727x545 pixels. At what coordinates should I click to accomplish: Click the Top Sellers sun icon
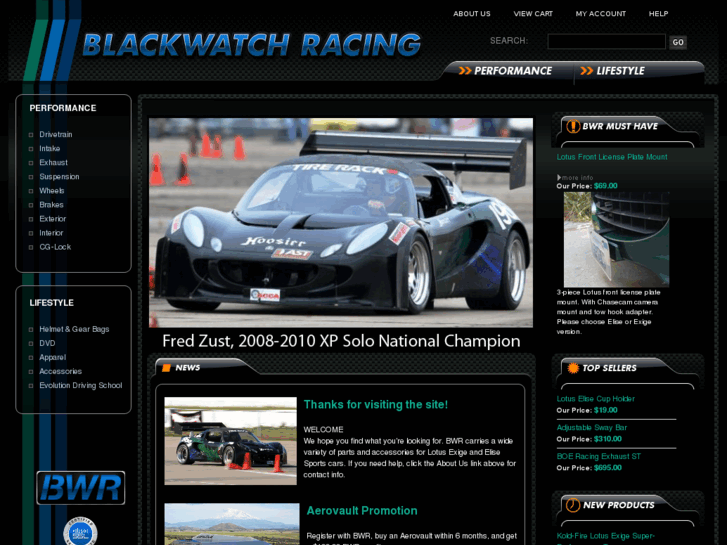click(x=573, y=368)
